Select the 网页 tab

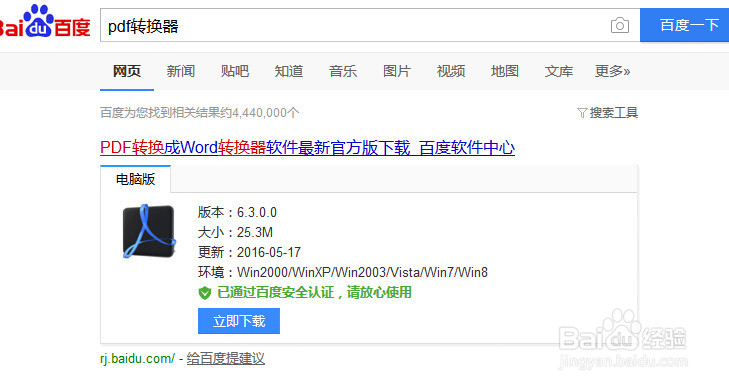[x=127, y=71]
